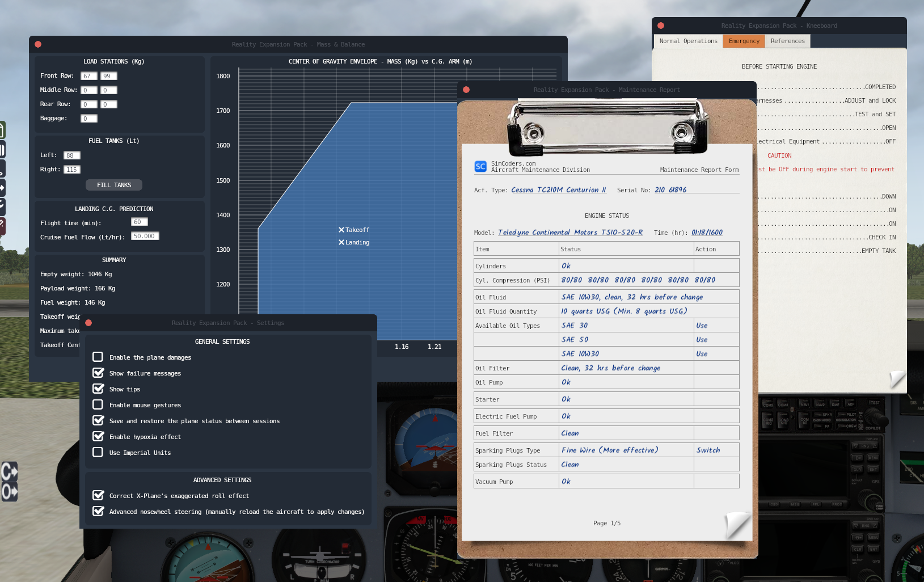Screen dimensions: 924x582
Task: Click the FILL TANKS button
Action: (x=114, y=185)
